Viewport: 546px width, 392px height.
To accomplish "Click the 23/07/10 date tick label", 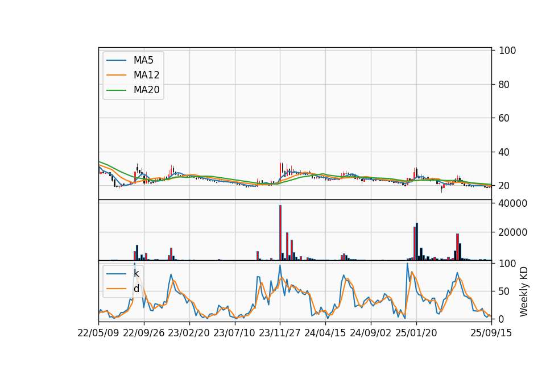I will tap(234, 333).
